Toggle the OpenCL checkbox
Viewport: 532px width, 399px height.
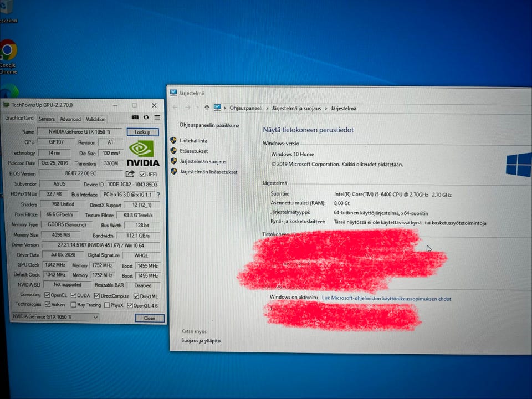tap(47, 295)
